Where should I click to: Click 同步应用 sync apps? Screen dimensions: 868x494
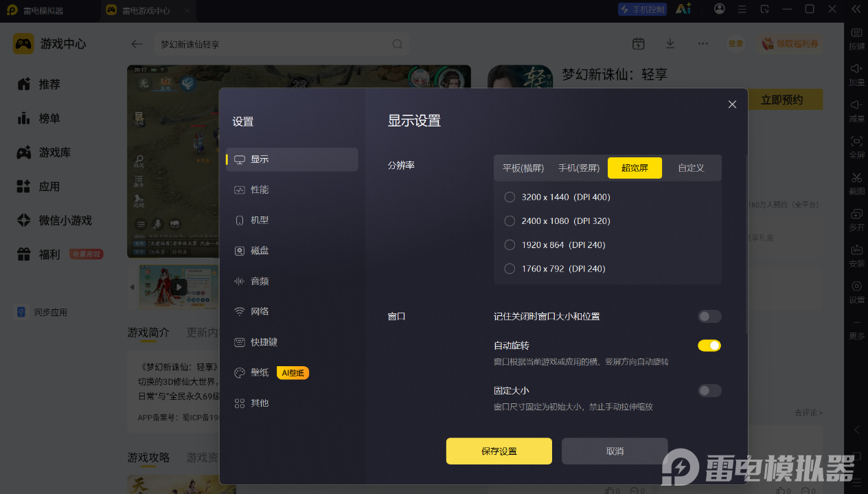point(42,312)
